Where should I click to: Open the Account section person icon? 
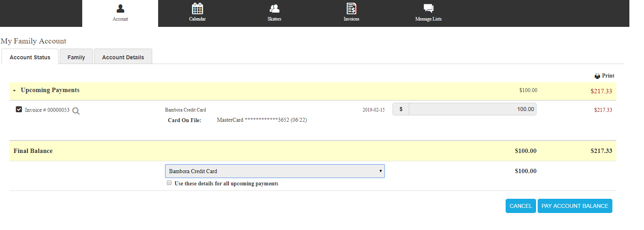[x=121, y=8]
